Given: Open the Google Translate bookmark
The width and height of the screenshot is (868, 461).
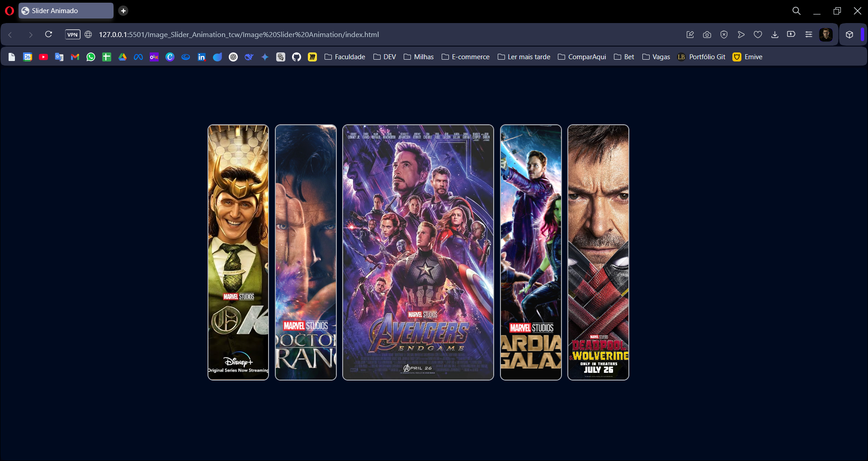Looking at the screenshot, I should [x=59, y=57].
